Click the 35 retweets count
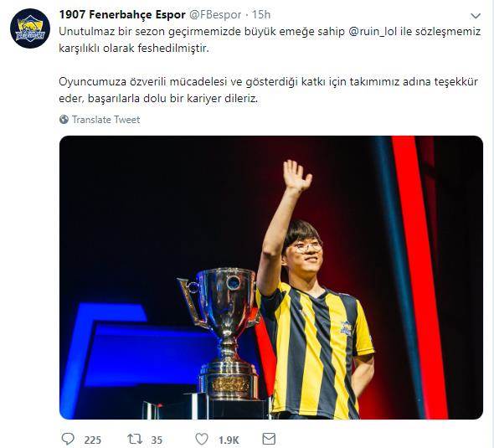Screen dimensions: 494x448 coord(157,440)
